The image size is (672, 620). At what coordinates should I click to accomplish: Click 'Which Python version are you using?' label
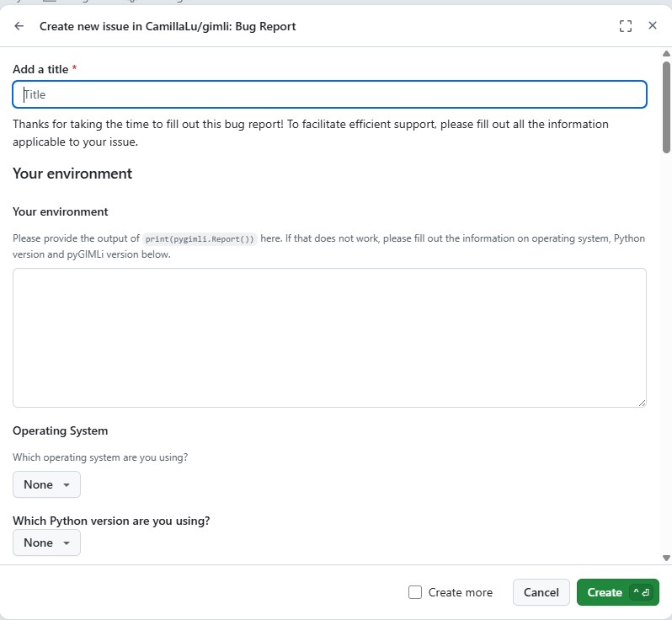(x=111, y=521)
